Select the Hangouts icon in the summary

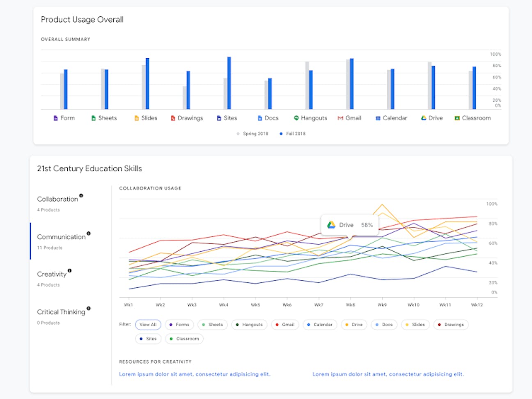pos(296,118)
